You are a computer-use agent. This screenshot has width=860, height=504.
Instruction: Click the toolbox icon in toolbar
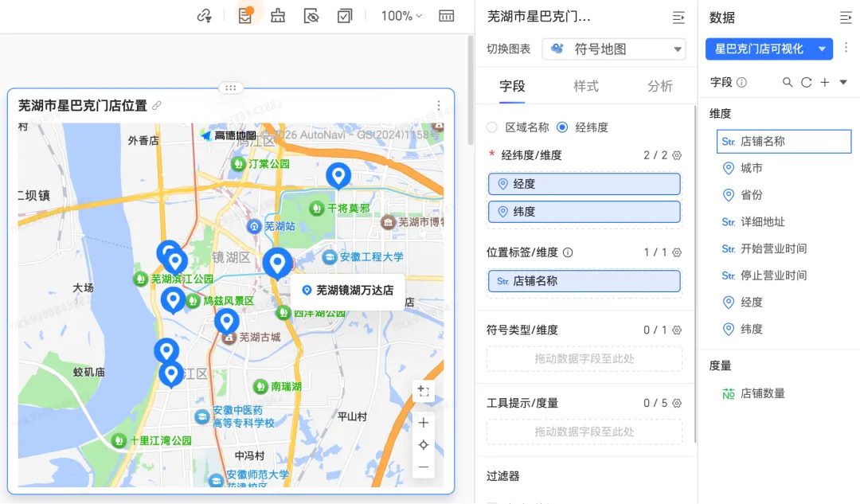(278, 15)
